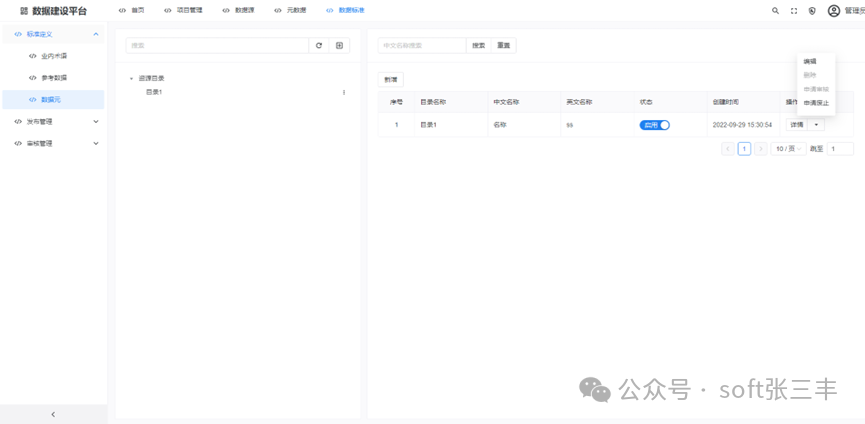Collapse the 资源目录 tree node arrow
The width and height of the screenshot is (865, 424).
pos(131,79)
